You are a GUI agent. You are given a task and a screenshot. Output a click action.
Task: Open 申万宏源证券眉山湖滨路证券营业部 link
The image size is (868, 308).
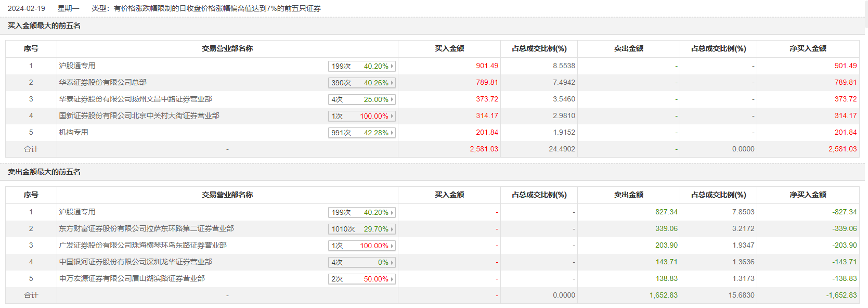pyautogui.click(x=132, y=278)
